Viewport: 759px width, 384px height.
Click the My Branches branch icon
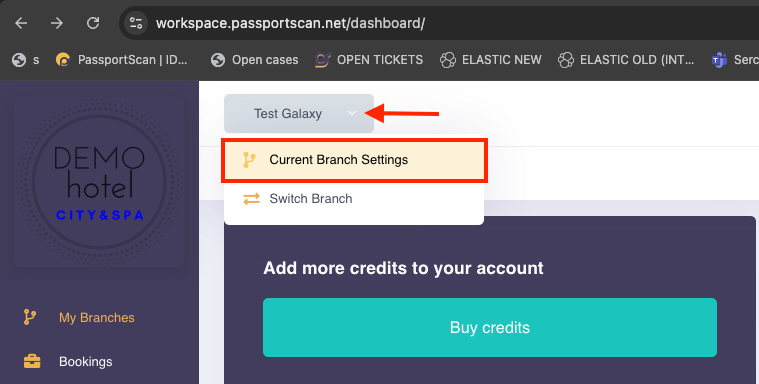pyautogui.click(x=30, y=317)
